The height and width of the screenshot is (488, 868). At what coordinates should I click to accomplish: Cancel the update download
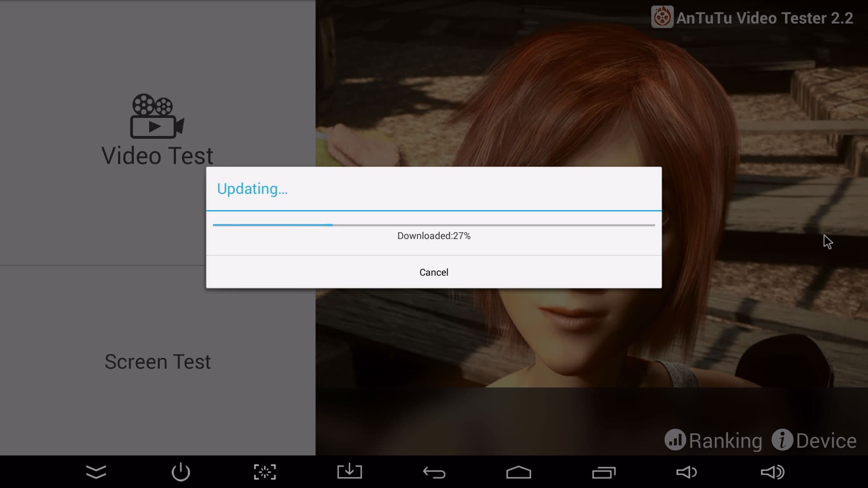(434, 272)
